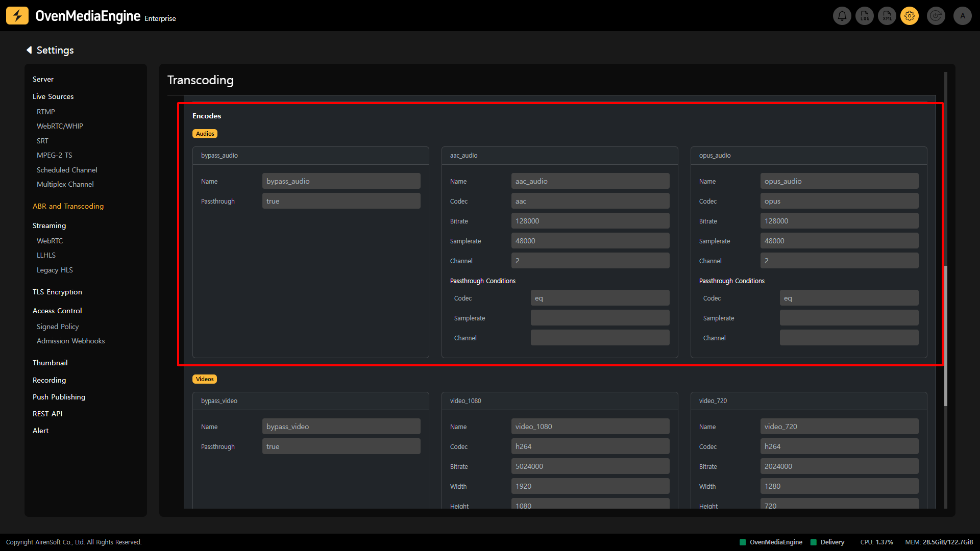Click bypass_audio Passthrough value field
Viewport: 980px width, 551px height.
tap(341, 201)
